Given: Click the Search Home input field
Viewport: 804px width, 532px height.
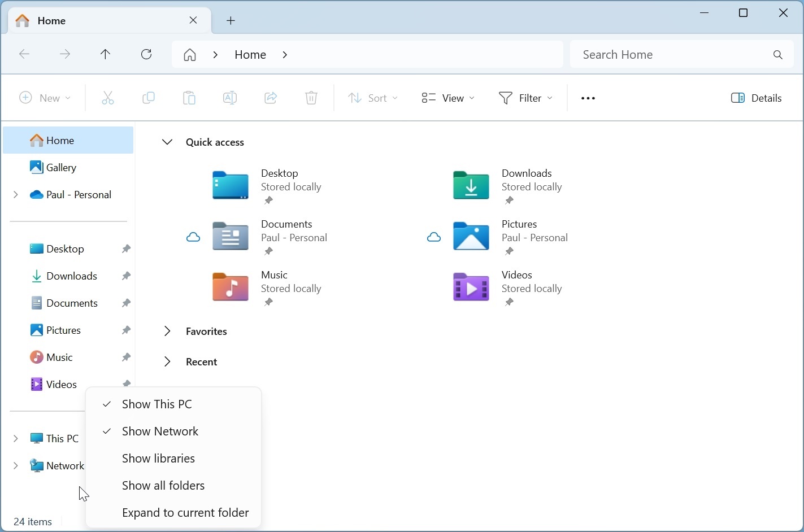Looking at the screenshot, I should coord(672,55).
